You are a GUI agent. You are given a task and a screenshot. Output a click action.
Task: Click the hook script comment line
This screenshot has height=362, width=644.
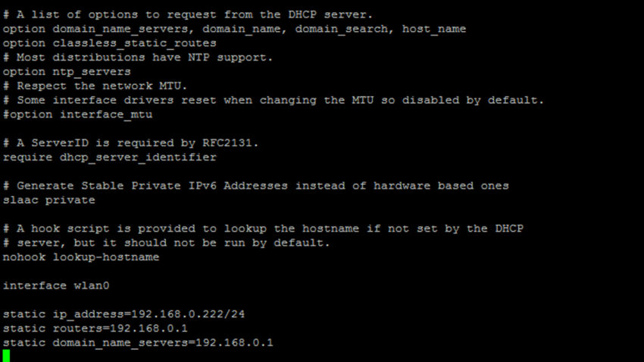263,229
